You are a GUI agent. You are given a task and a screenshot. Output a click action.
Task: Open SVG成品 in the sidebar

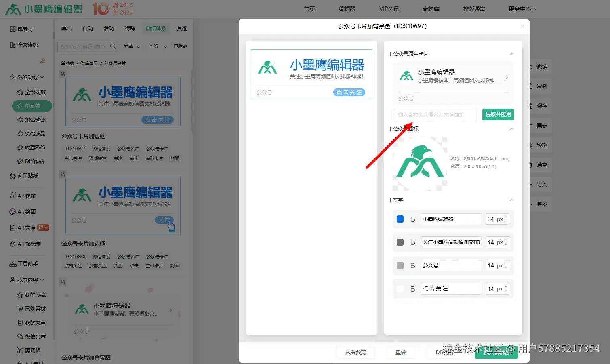pyautogui.click(x=31, y=133)
